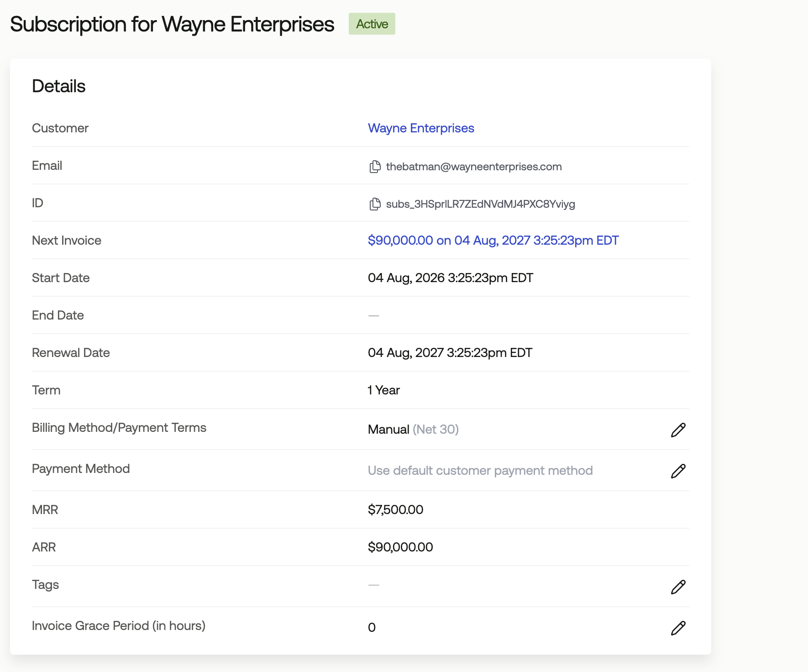Click Use default customer payment method text
The height and width of the screenshot is (672, 808).
tap(480, 471)
